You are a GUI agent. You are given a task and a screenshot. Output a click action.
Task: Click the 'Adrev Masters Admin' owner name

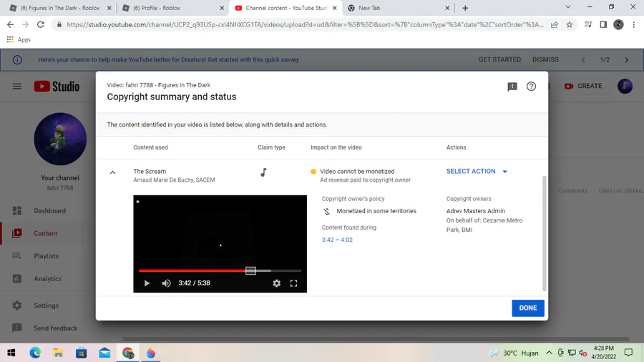[x=476, y=211]
